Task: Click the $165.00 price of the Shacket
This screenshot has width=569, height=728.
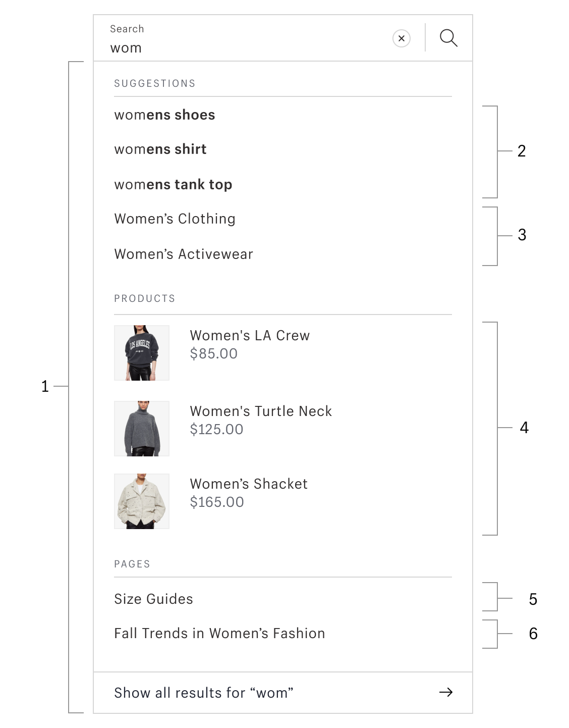Action: point(217,502)
